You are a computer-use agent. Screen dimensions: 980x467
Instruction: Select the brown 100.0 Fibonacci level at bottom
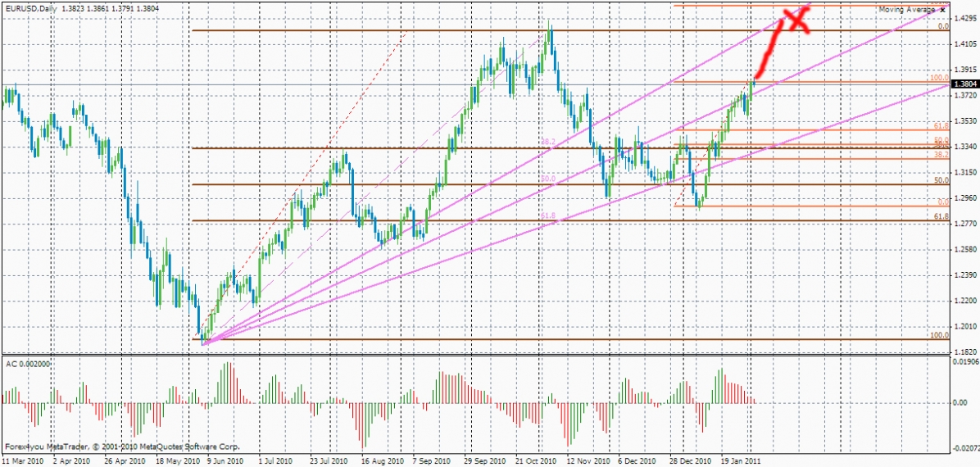(x=939, y=335)
